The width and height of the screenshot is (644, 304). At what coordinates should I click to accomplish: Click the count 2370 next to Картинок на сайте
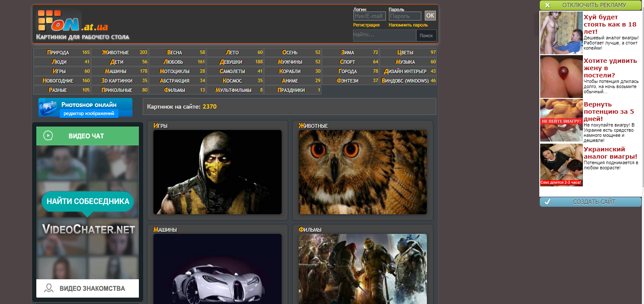209,106
